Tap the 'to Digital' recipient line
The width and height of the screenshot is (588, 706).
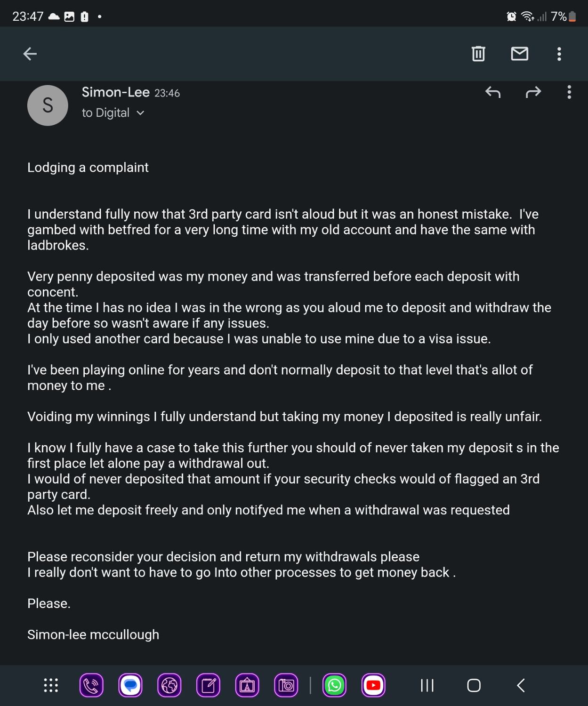[x=105, y=113]
